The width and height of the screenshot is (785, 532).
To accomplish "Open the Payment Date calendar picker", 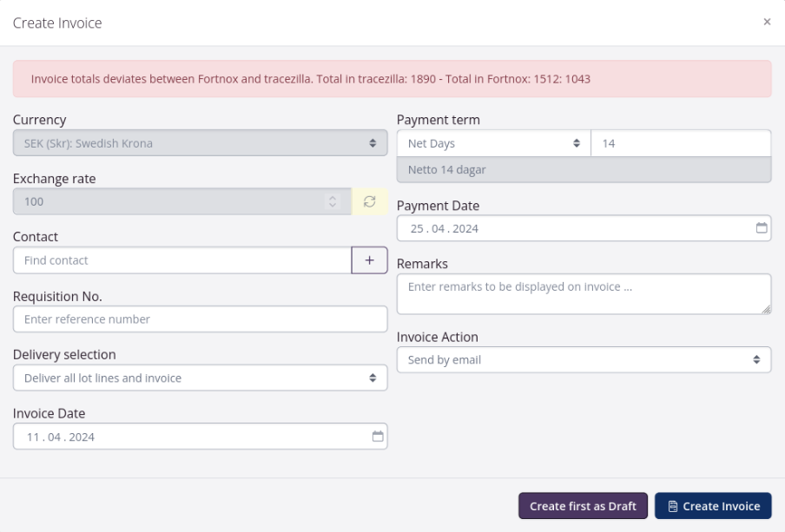I will (762, 228).
